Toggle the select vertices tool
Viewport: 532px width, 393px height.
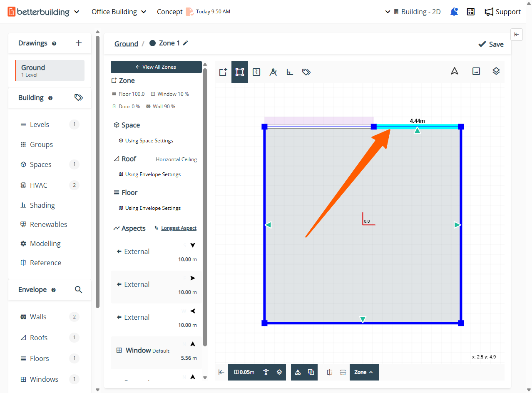[x=240, y=72]
